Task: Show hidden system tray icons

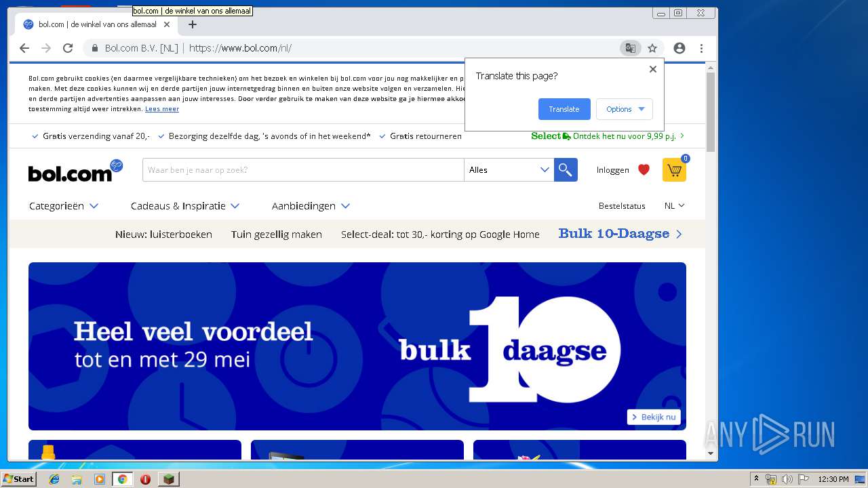Action: point(757,479)
